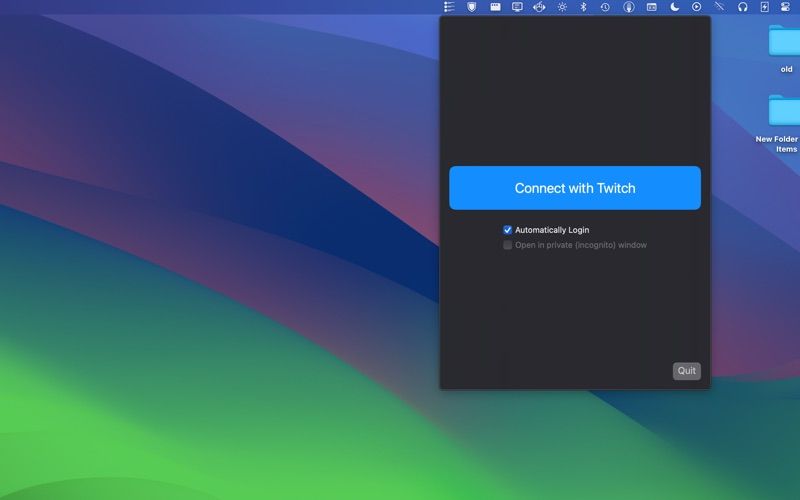This screenshot has height=500, width=800.
Task: Open the shield menu bar icon
Action: [472, 7]
